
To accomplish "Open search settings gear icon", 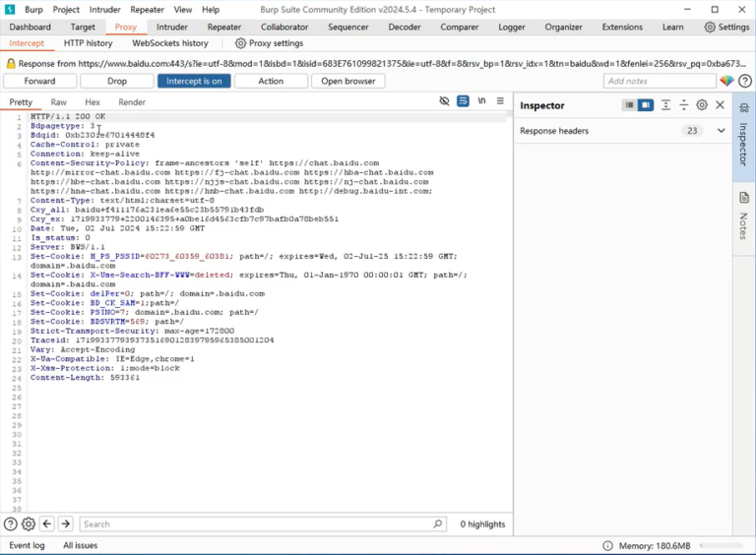I will (29, 524).
